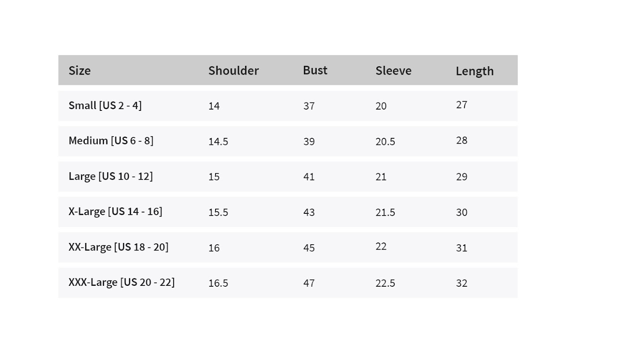Select the Bust column header
This screenshot has width=621, height=364.
click(315, 70)
